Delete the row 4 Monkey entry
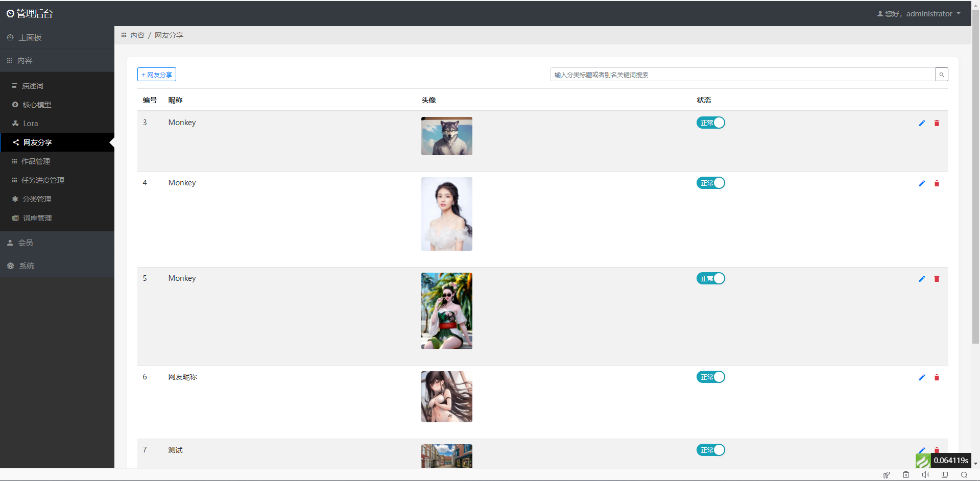This screenshot has height=481, width=980. click(x=937, y=183)
